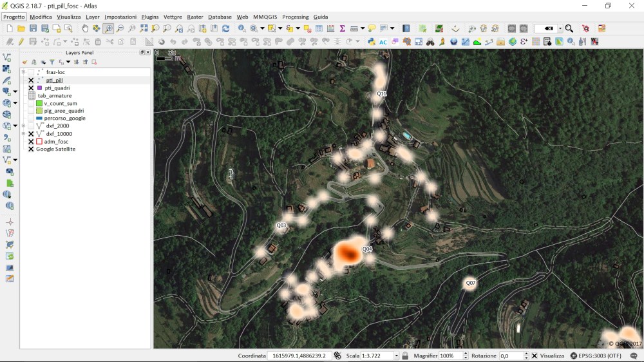Screen dimensions: 644x362
Task: Enable visibility of fraz-loc layer
Action: pyautogui.click(x=31, y=72)
